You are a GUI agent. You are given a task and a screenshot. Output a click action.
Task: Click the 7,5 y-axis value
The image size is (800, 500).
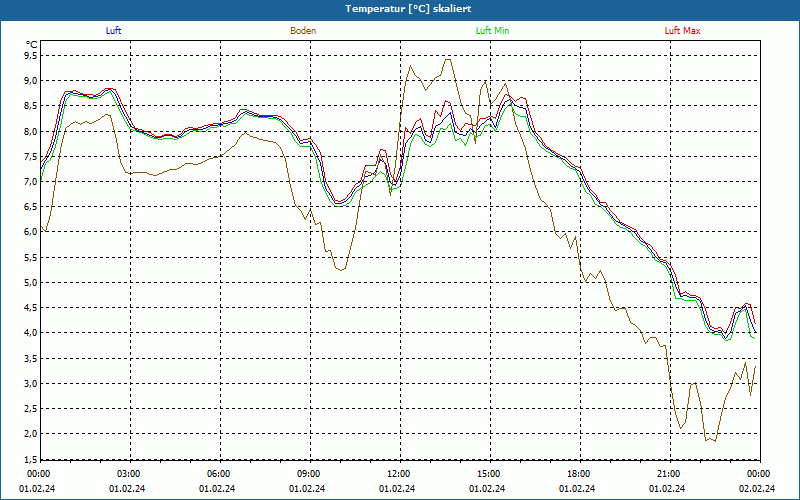coord(30,156)
